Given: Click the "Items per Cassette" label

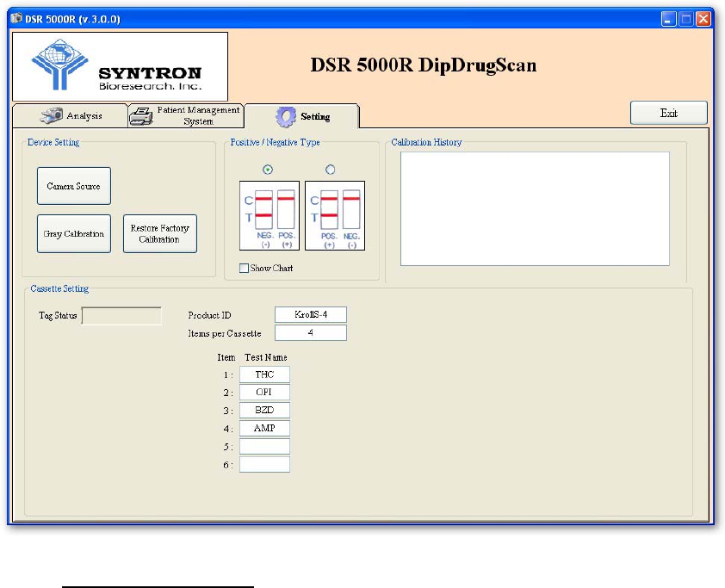Looking at the screenshot, I should pos(225,333).
